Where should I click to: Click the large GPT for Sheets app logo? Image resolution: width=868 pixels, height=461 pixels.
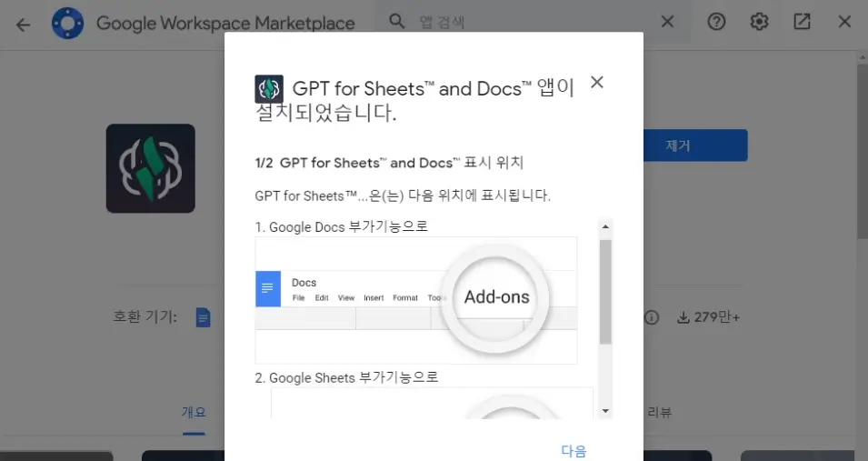151,168
